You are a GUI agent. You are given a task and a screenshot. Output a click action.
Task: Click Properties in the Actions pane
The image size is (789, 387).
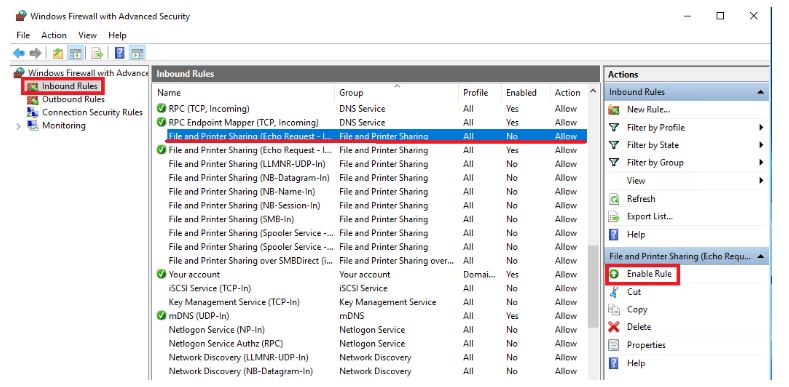pyautogui.click(x=646, y=345)
